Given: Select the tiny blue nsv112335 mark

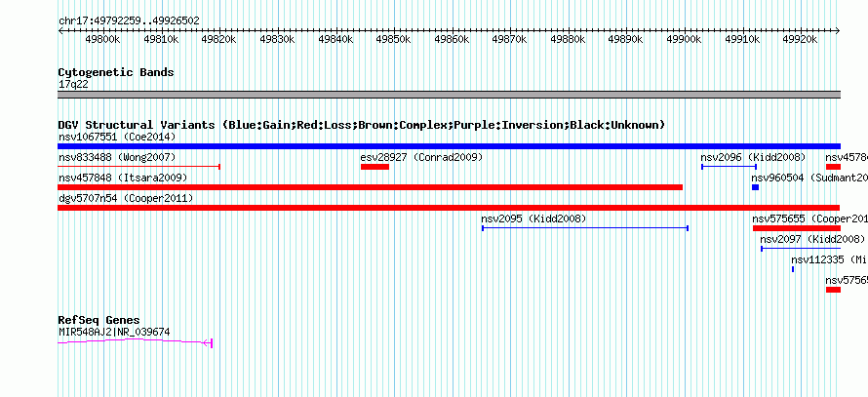Looking at the screenshot, I should 793,269.
